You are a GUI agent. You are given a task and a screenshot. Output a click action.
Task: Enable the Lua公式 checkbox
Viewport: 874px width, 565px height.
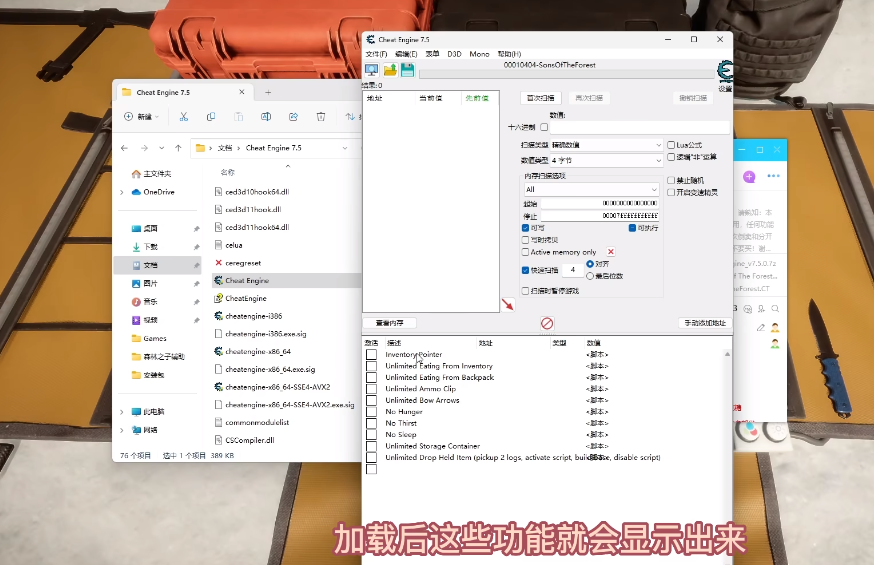pos(671,145)
